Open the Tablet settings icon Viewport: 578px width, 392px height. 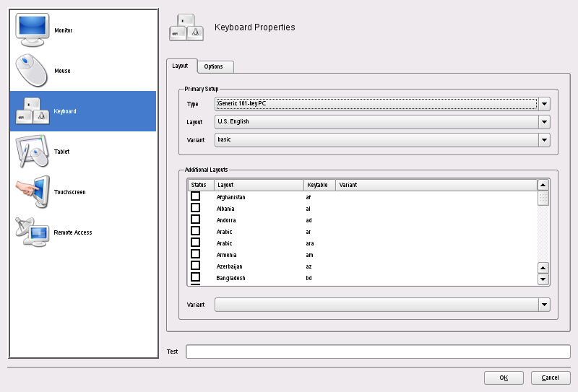tap(32, 152)
